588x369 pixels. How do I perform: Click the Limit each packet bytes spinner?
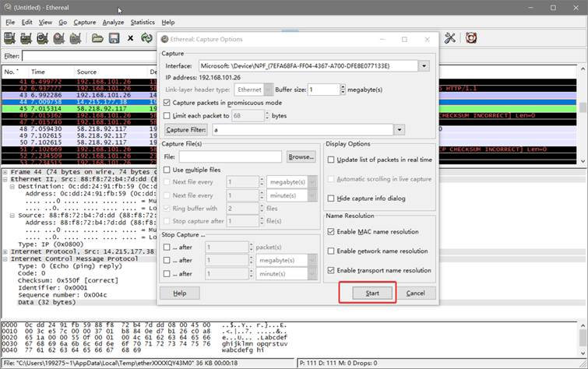[x=267, y=115]
